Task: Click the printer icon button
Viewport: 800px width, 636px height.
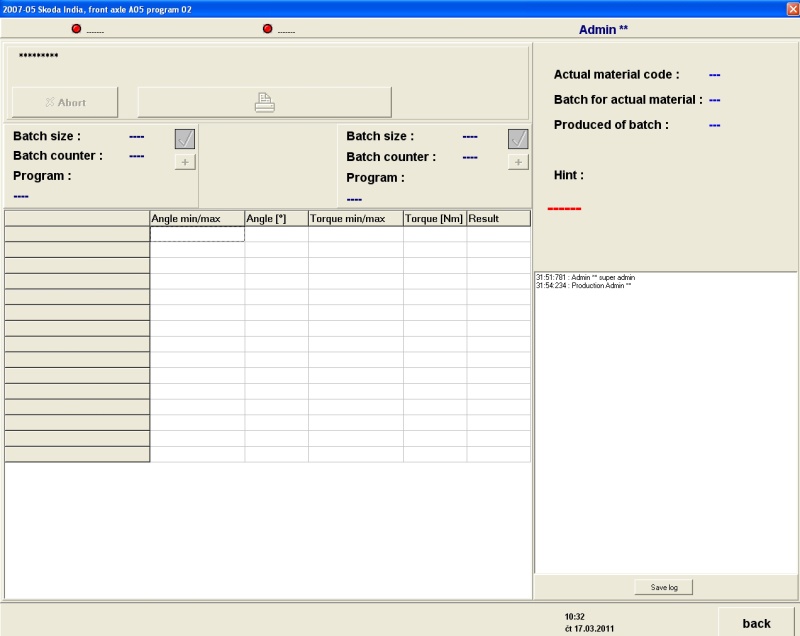Action: point(264,102)
